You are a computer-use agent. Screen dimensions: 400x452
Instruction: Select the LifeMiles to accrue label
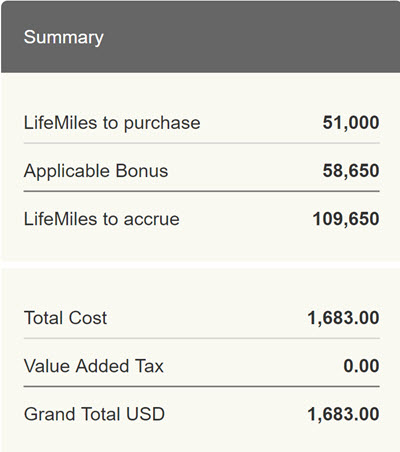[102, 219]
